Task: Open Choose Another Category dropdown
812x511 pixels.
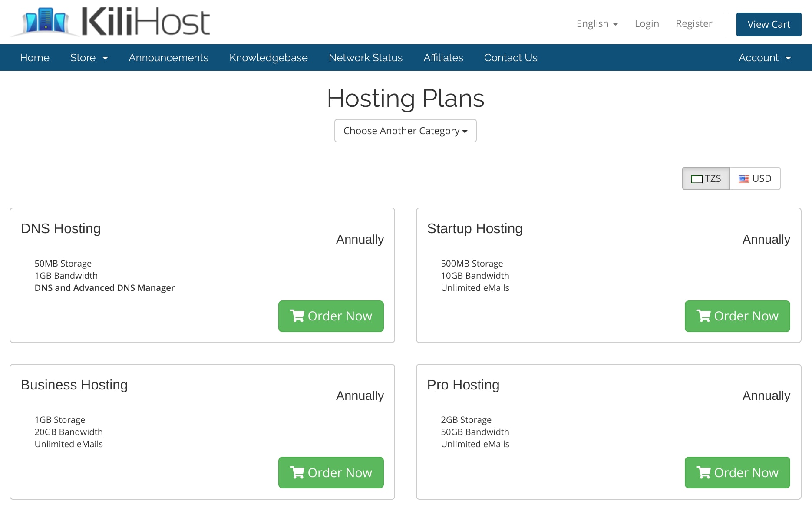Action: [405, 131]
